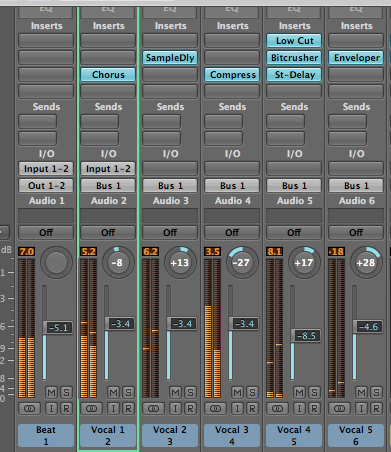
Task: Enable input monitoring (I) on Vocal 4
Action: pos(299,408)
